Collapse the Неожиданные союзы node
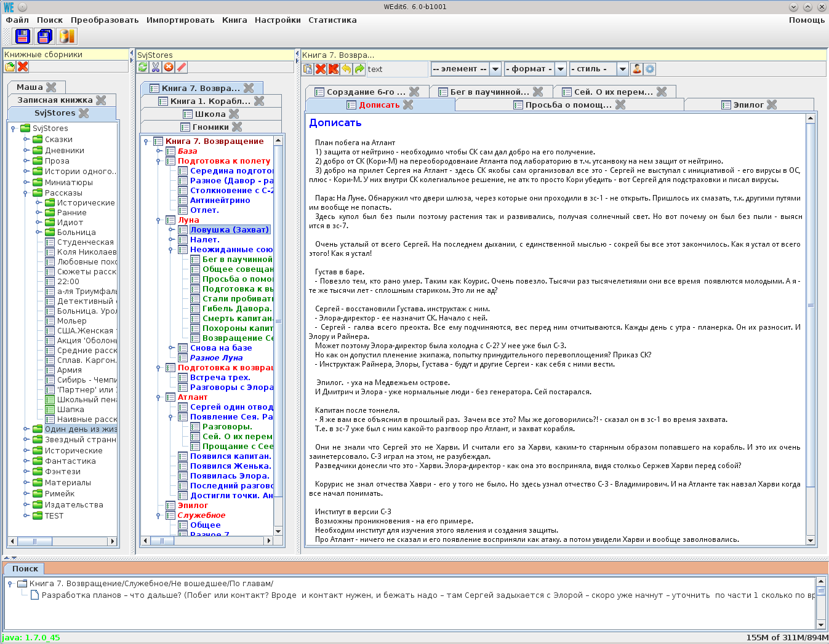This screenshot has height=644, width=829. click(x=170, y=250)
